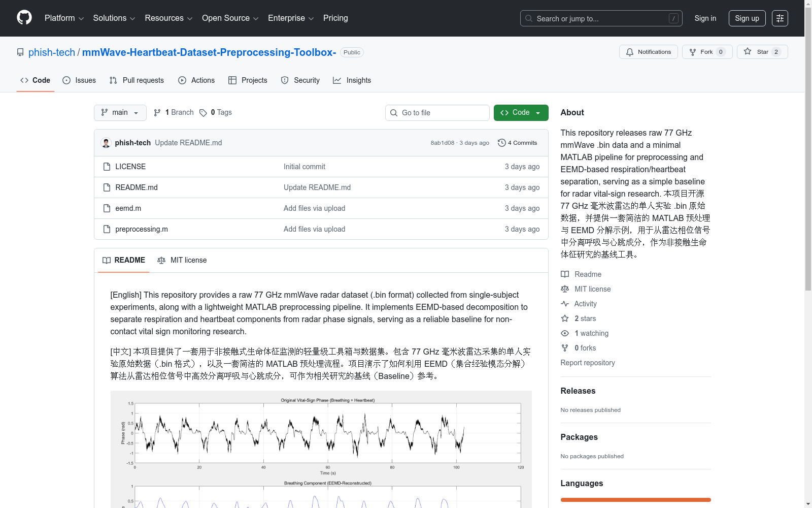This screenshot has width=812, height=508.
Task: Open the vital-sign phase plot image
Action: [x=321, y=449]
